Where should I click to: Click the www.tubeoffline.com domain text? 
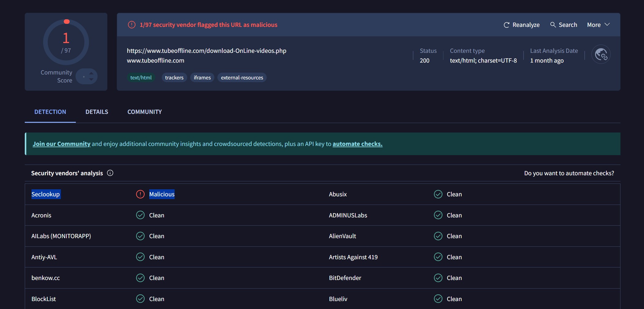tap(156, 60)
